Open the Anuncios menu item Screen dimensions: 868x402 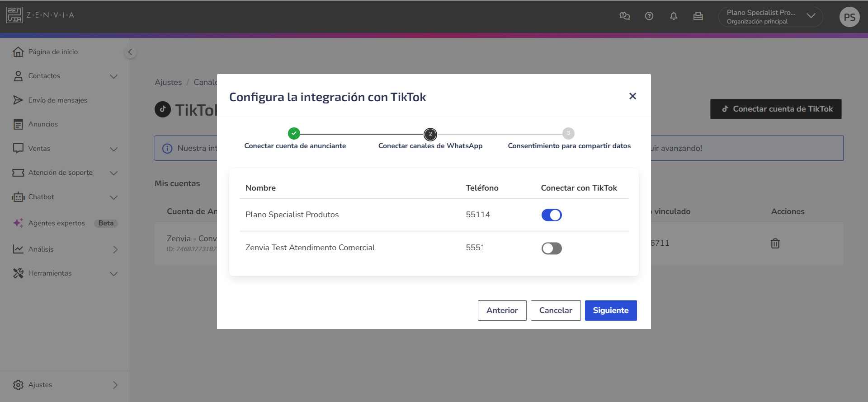coord(43,124)
